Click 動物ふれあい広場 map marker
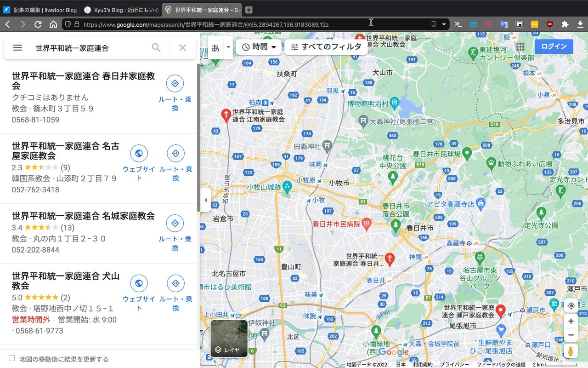The image size is (588, 368). tap(492, 163)
